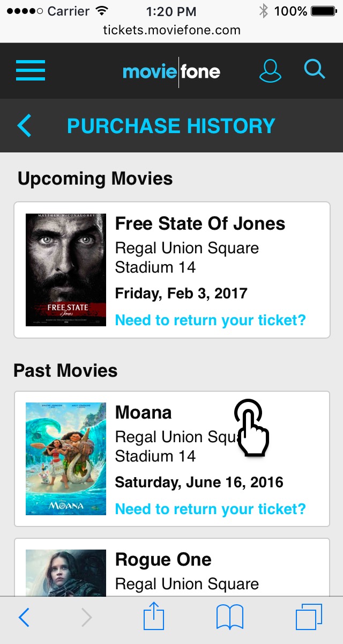Tap the Rogue One poster thumbnail
The width and height of the screenshot is (343, 644).
(66, 572)
